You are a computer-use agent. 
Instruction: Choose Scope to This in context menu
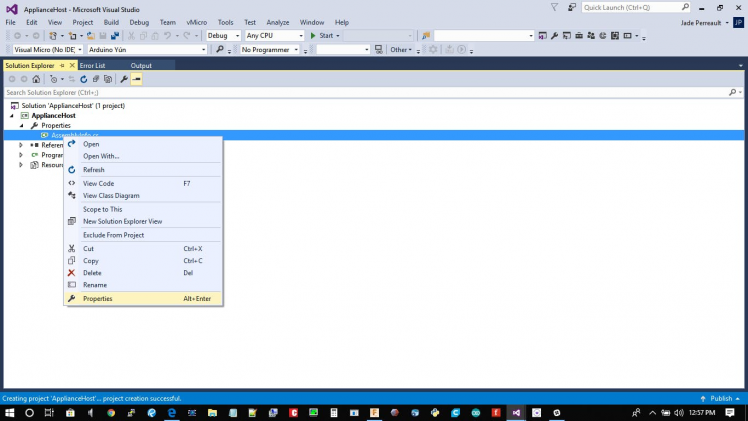(x=143, y=209)
